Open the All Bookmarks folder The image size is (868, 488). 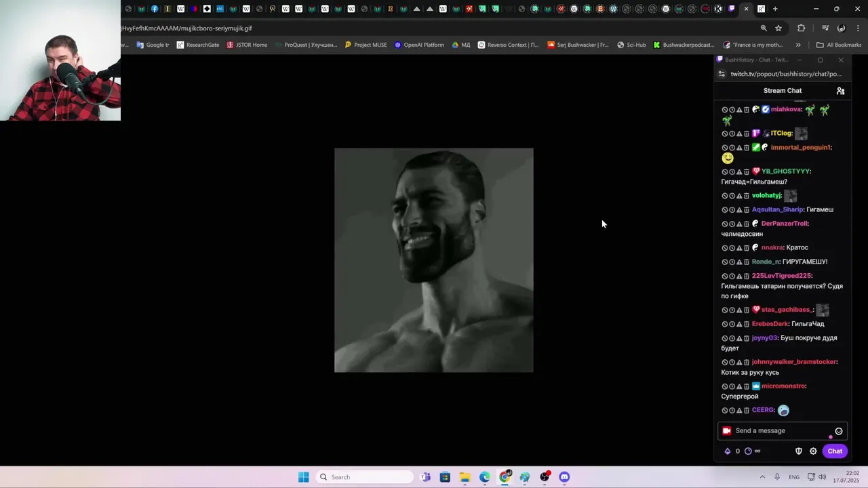839,45
